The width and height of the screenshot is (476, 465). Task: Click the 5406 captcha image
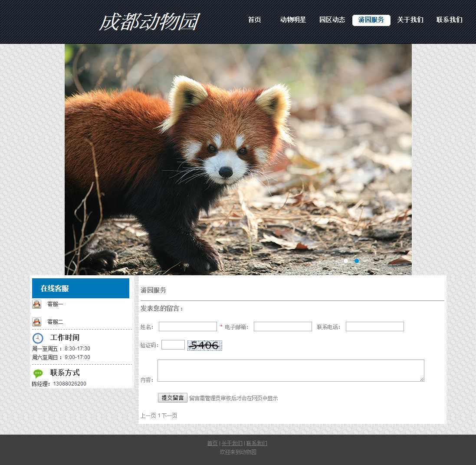(204, 345)
